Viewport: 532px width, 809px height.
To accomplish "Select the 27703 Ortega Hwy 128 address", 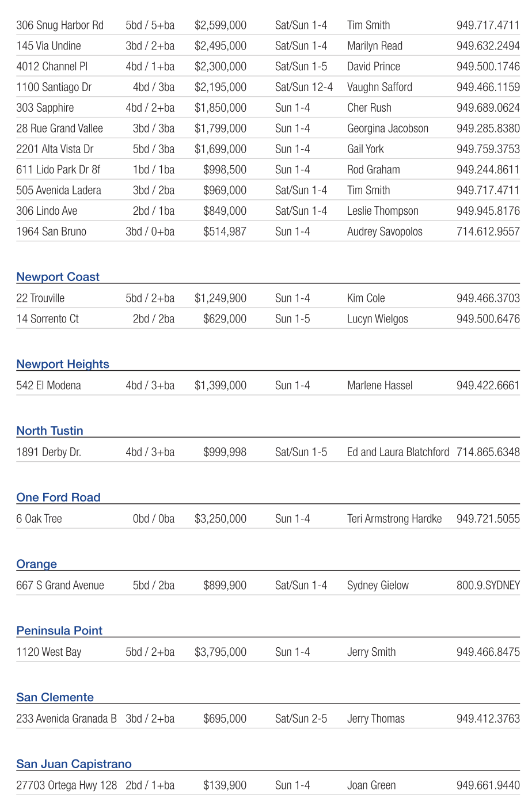I will 66,785.
